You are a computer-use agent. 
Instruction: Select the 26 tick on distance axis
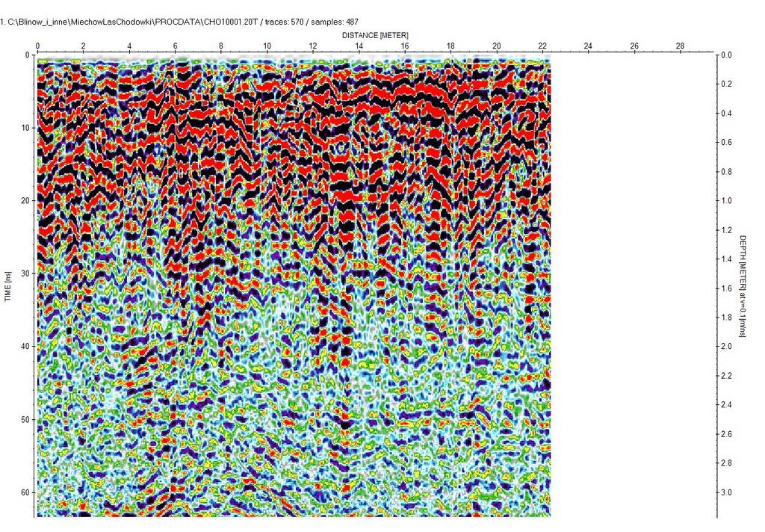634,46
